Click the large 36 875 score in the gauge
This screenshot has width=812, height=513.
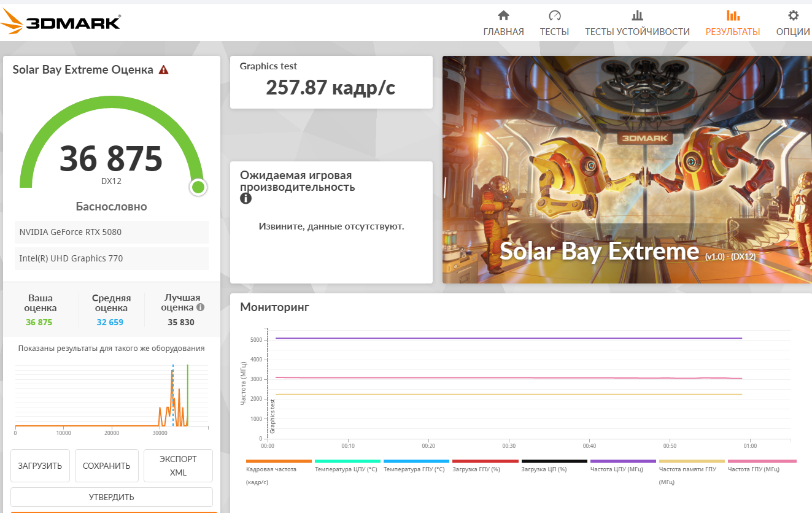pos(111,158)
